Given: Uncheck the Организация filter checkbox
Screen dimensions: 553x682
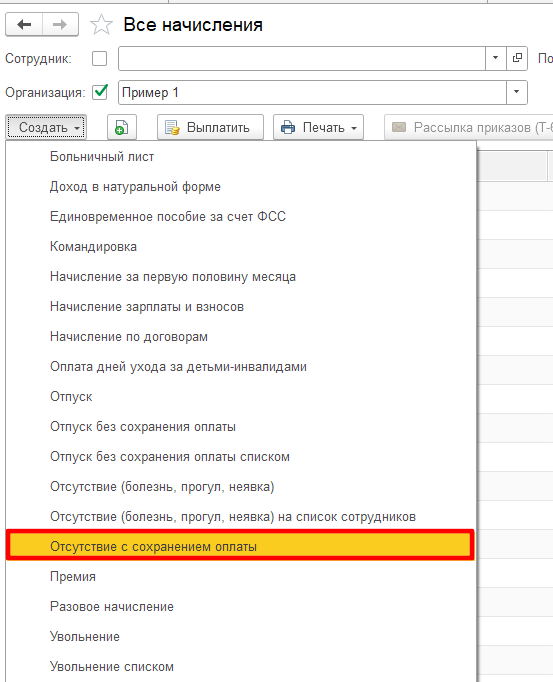Looking at the screenshot, I should click(x=100, y=92).
